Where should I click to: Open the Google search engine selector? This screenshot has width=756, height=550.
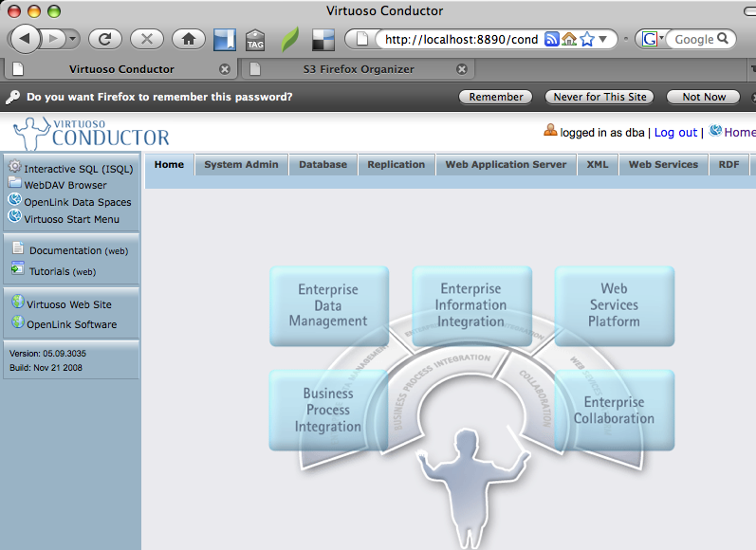tap(652, 39)
